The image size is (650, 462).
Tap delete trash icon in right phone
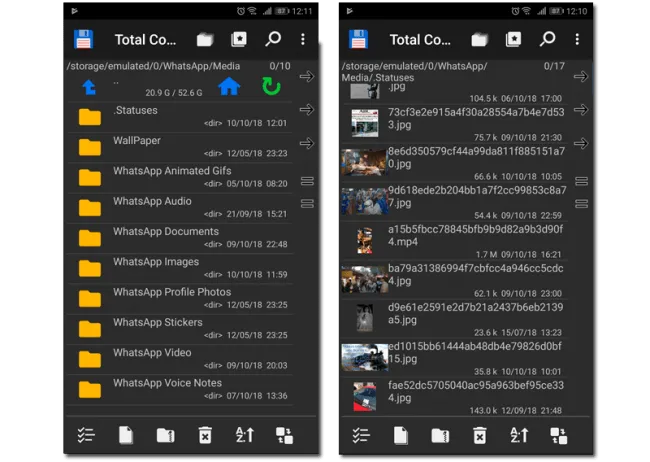[480, 435]
